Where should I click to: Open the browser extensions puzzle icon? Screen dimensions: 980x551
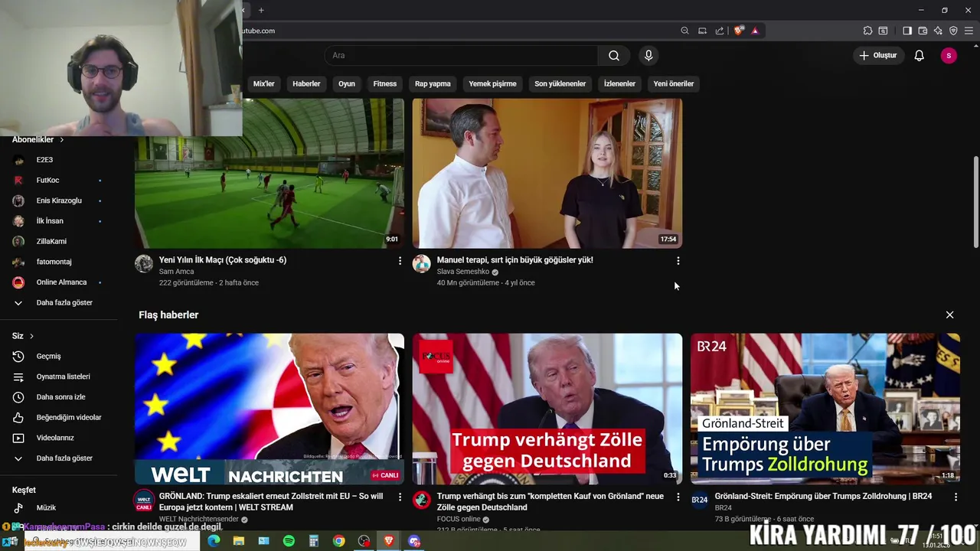pos(867,31)
